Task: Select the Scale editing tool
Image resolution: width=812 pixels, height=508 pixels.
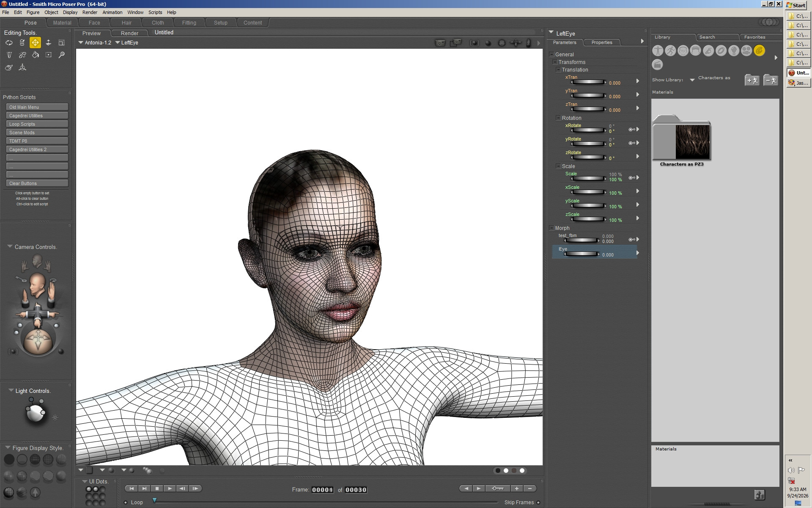Action: point(61,43)
